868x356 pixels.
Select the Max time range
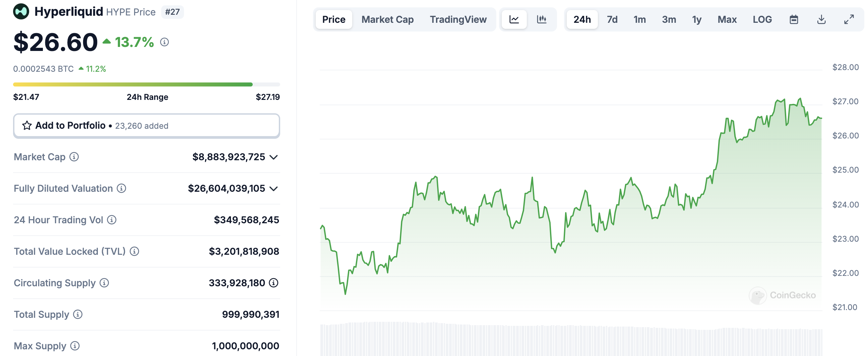pyautogui.click(x=727, y=19)
